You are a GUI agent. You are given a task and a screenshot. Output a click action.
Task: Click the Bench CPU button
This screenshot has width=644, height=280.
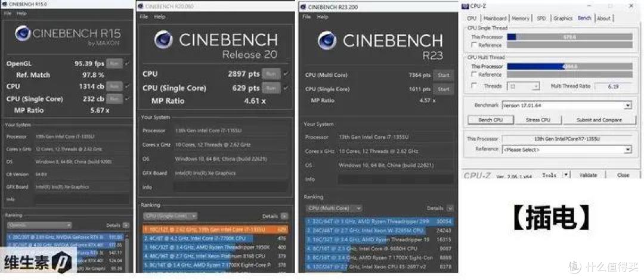point(491,120)
